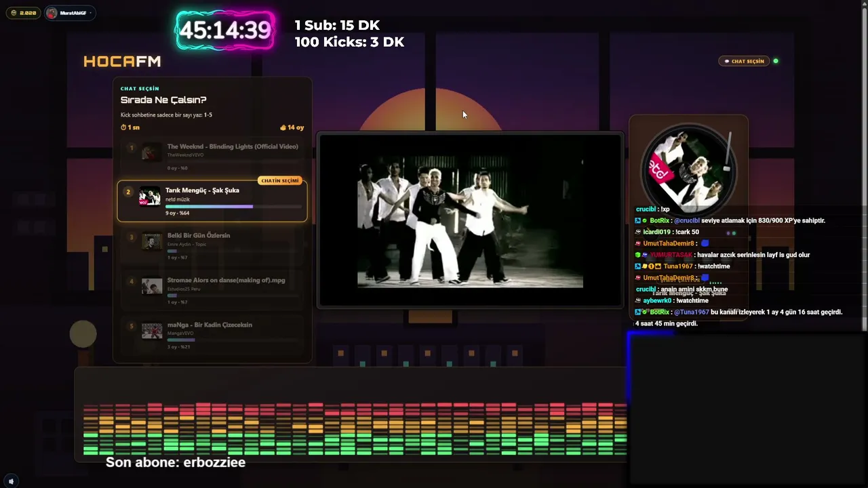Screen dimensions: 868x488
Task: Click the number 5 rank badge
Action: [x=132, y=326]
